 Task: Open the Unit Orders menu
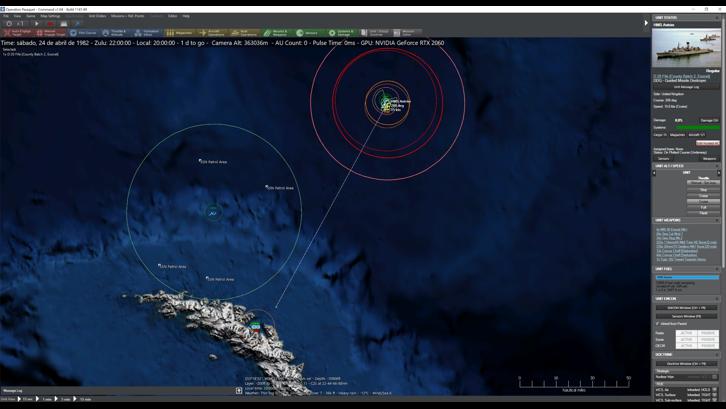point(97,16)
